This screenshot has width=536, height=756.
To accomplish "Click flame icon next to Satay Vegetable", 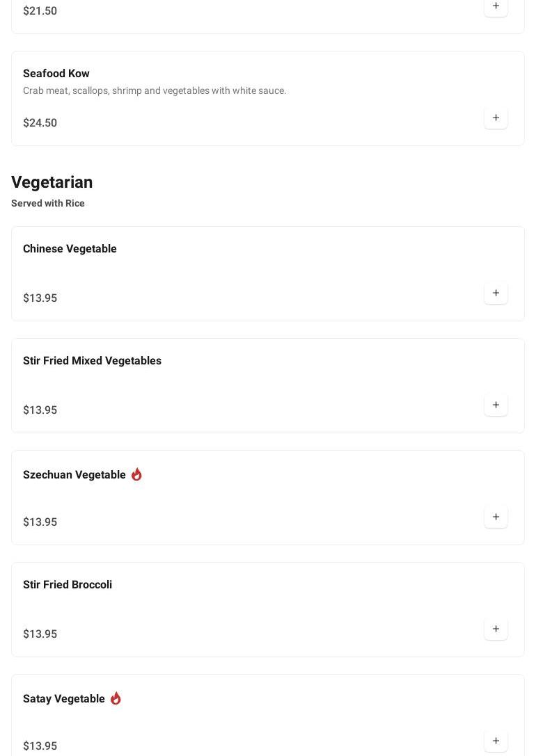I will pyautogui.click(x=116, y=698).
